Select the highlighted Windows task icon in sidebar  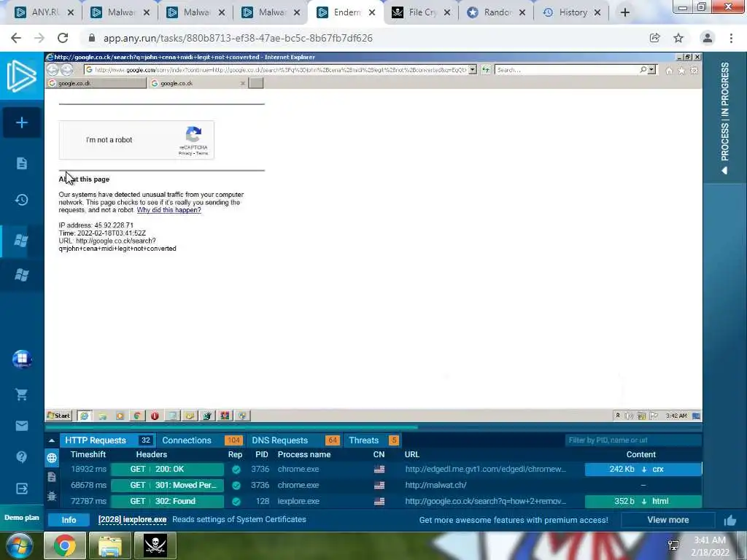[x=21, y=241]
